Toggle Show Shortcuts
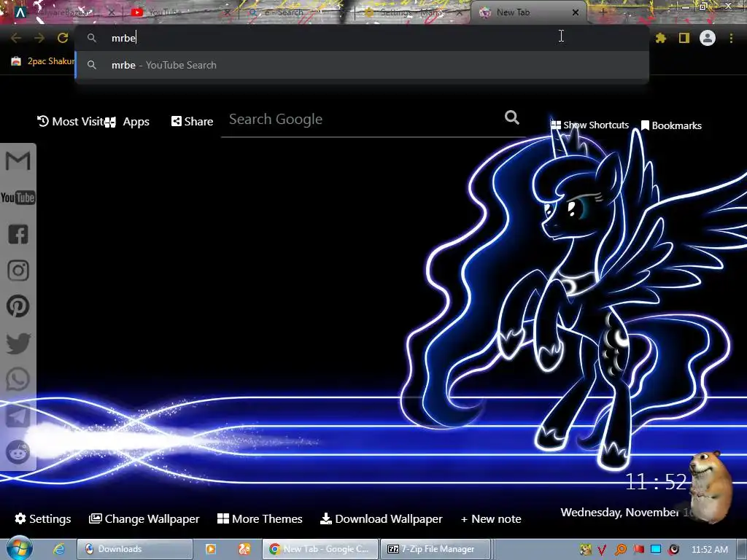The height and width of the screenshot is (560, 747). (589, 125)
